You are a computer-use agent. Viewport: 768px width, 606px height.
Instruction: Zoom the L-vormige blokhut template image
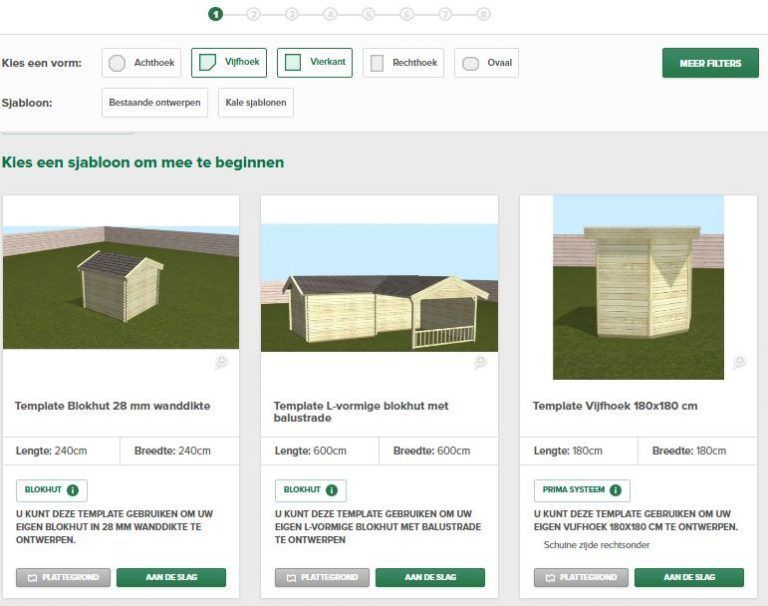pyautogui.click(x=480, y=362)
